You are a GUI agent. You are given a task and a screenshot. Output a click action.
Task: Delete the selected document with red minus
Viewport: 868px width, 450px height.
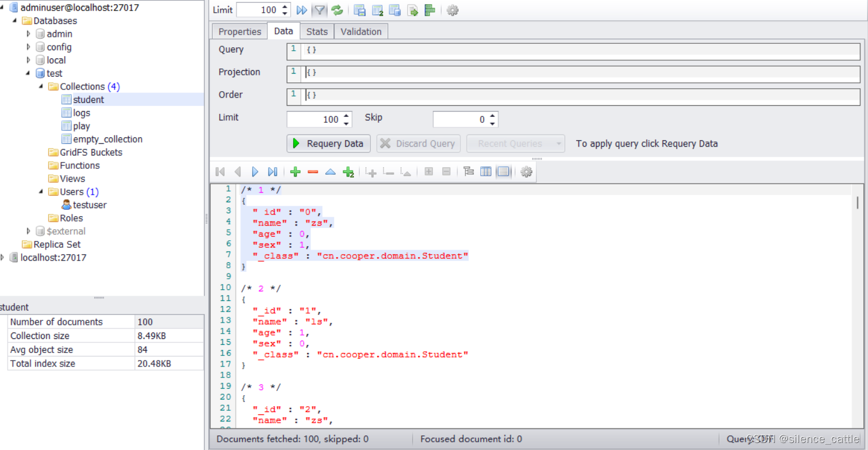pyautogui.click(x=313, y=171)
